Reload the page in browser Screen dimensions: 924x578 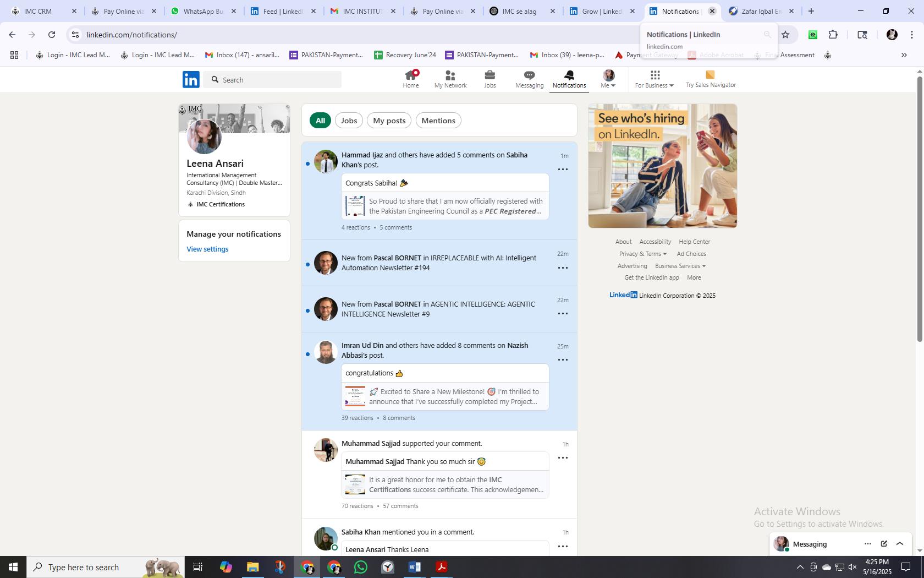click(x=52, y=35)
